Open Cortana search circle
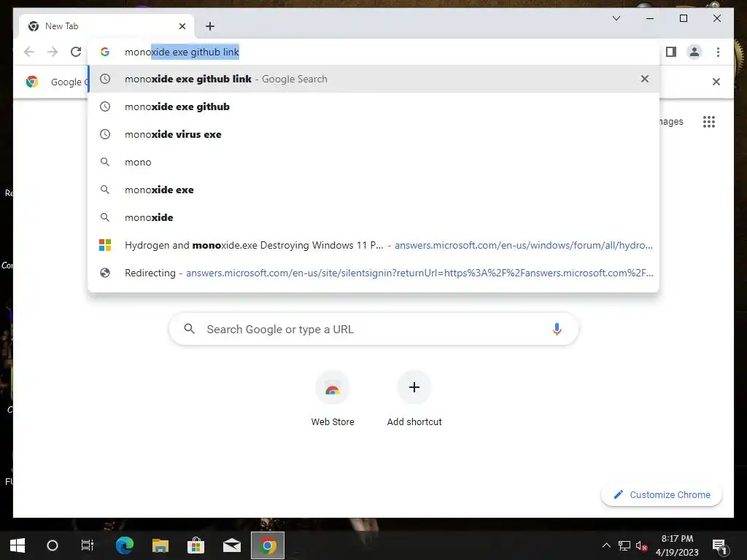This screenshot has width=747, height=560. (x=53, y=545)
